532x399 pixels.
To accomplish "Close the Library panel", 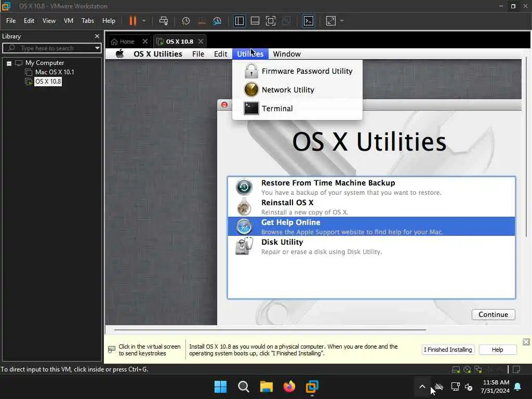I will (x=97, y=36).
